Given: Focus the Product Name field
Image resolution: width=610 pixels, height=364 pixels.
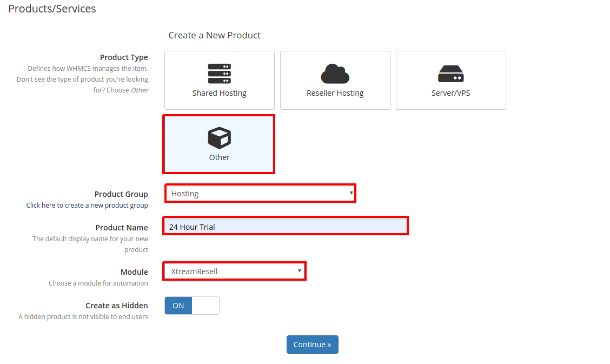Looking at the screenshot, I should [x=285, y=227].
